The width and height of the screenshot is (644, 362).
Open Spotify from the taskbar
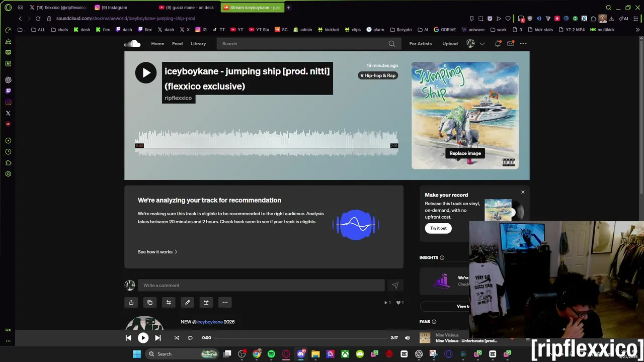point(272,354)
